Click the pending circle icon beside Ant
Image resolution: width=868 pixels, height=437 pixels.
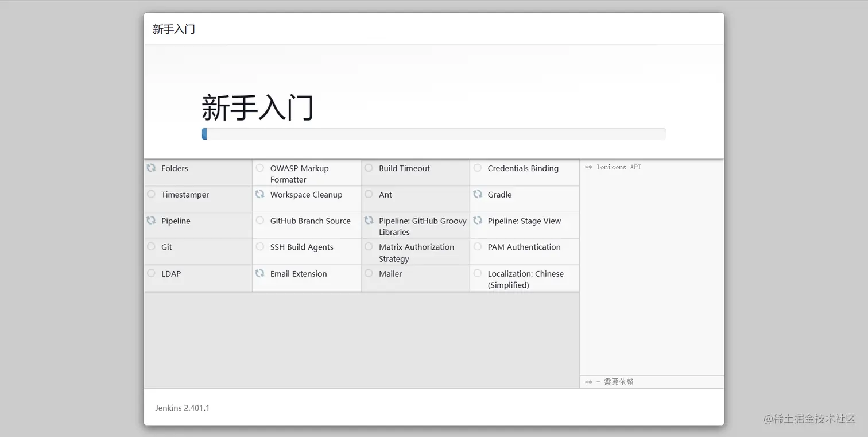[x=369, y=194]
